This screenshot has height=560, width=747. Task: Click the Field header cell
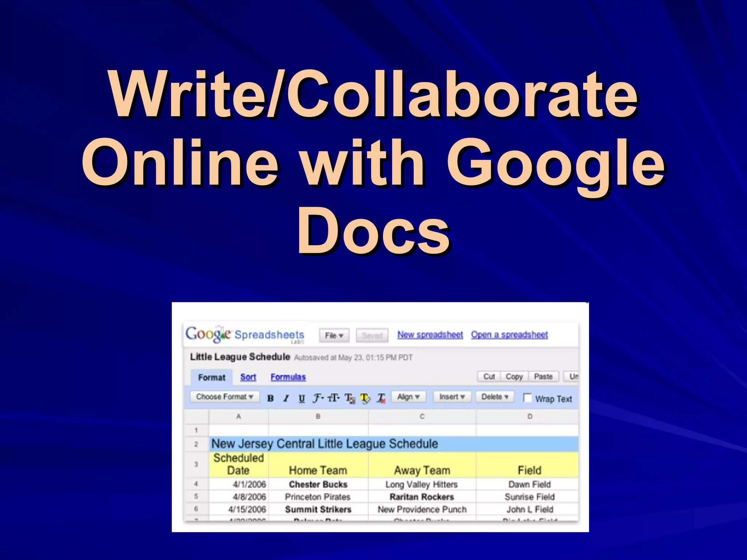527,464
